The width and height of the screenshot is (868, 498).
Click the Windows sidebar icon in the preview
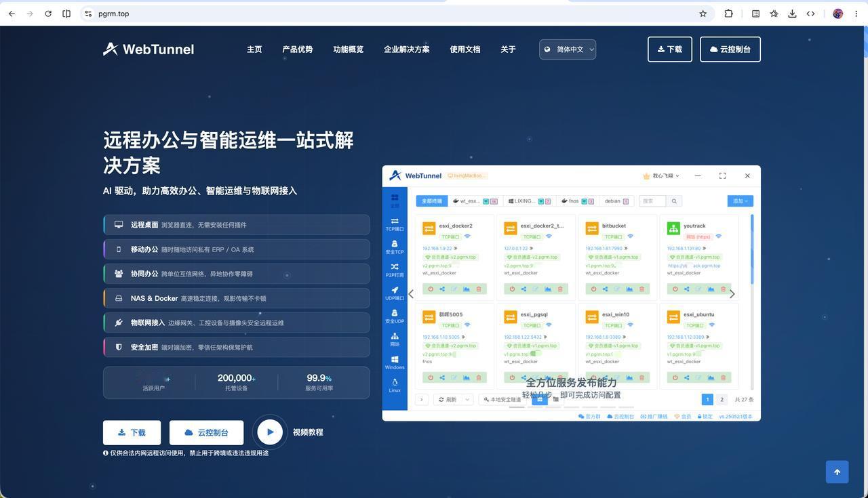pos(395,362)
